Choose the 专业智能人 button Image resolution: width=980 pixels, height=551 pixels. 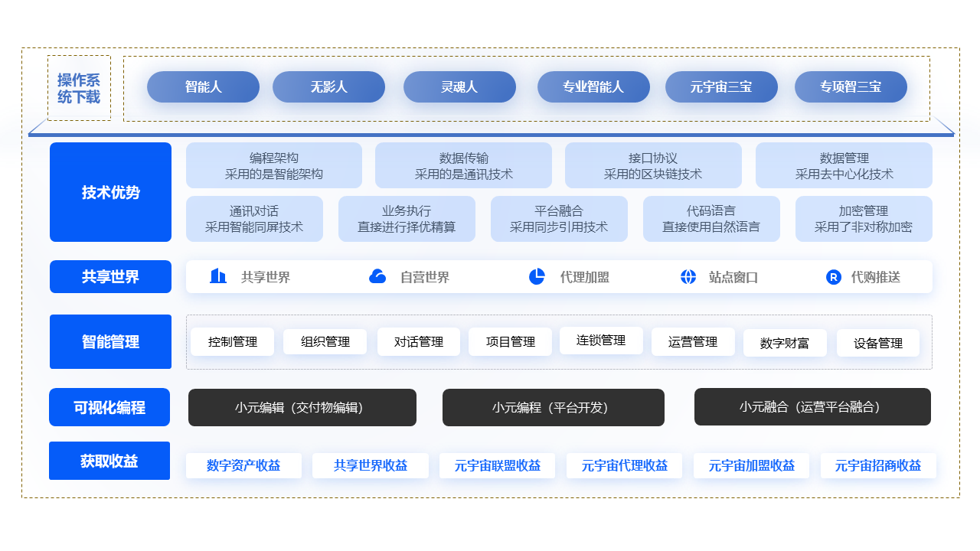coord(593,87)
